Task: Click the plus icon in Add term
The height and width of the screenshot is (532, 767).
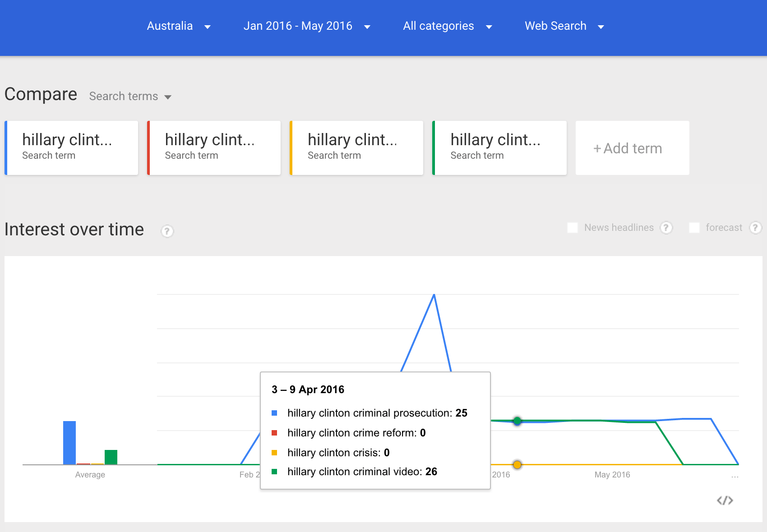Action: click(597, 149)
